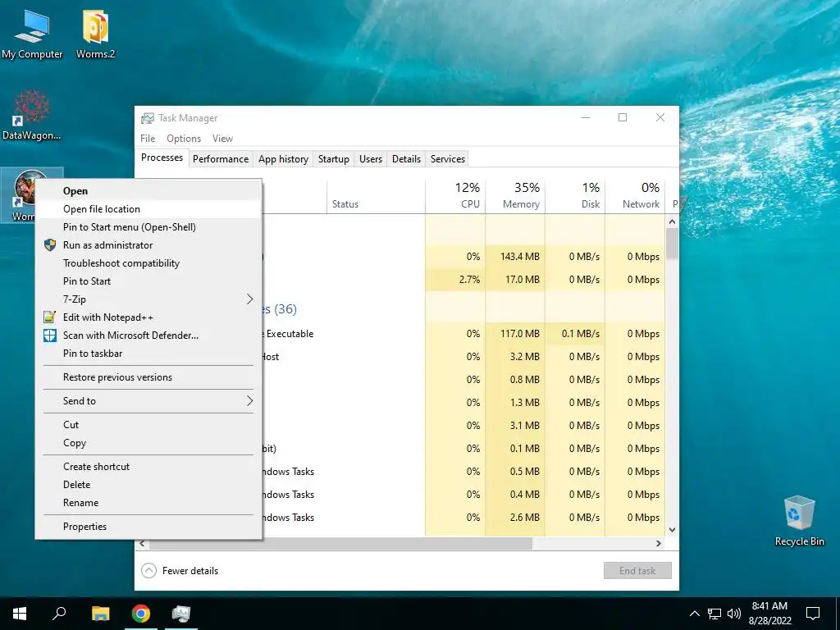This screenshot has height=630, width=840.
Task: Open File Explorer from taskbar
Action: click(x=100, y=614)
